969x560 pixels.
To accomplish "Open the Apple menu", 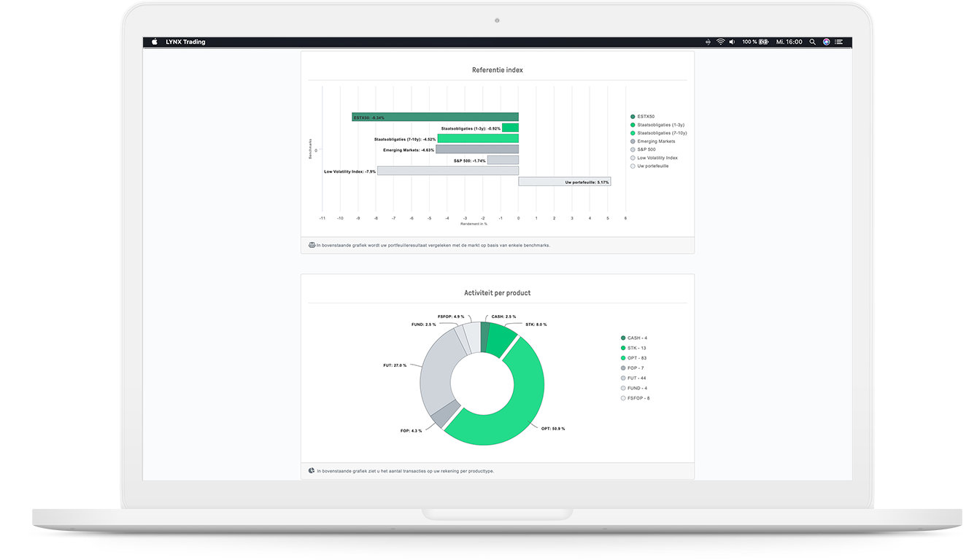I will coord(155,42).
